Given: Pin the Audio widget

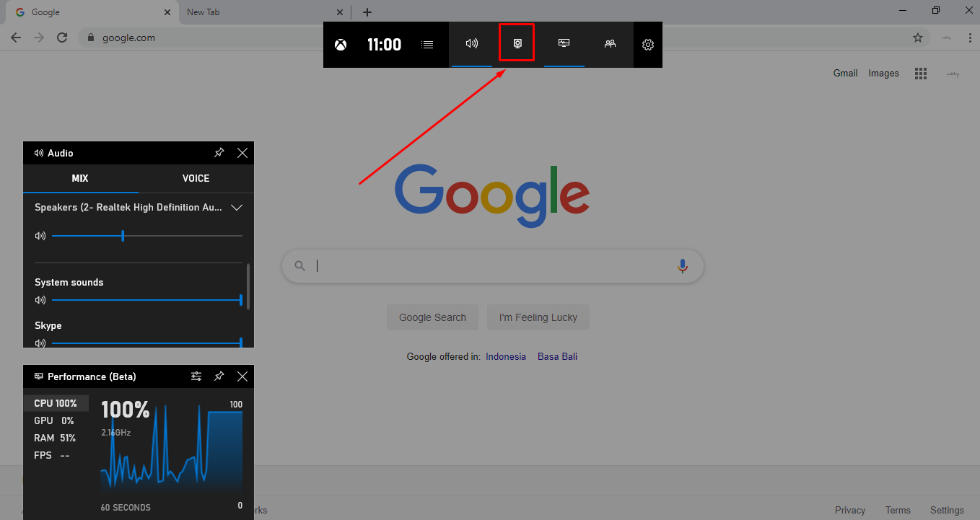Looking at the screenshot, I should click(x=219, y=152).
